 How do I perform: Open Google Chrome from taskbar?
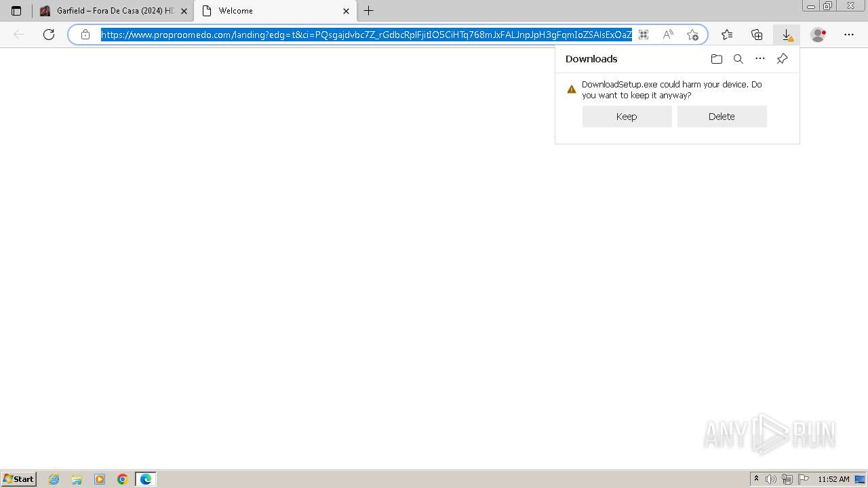pos(123,479)
